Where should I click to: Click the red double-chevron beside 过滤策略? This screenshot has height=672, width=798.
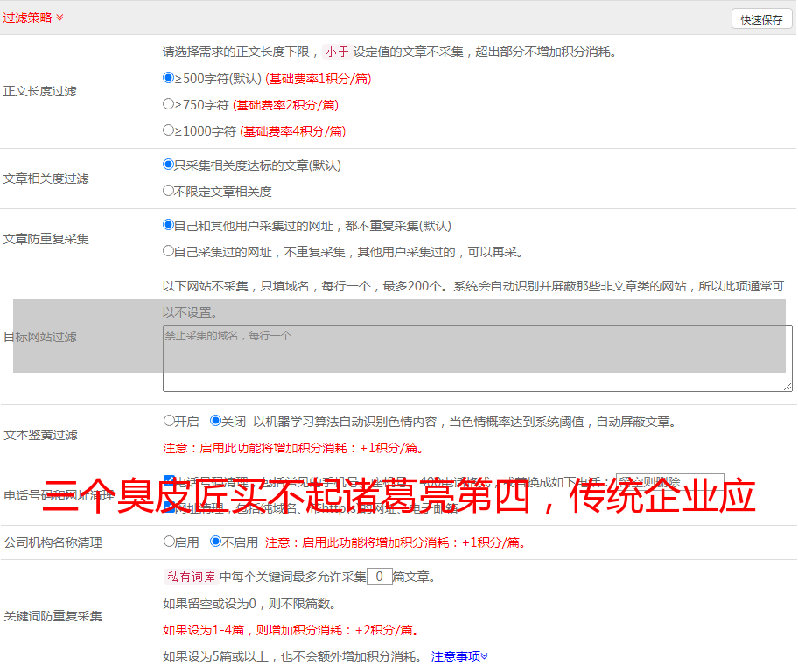tap(59, 17)
